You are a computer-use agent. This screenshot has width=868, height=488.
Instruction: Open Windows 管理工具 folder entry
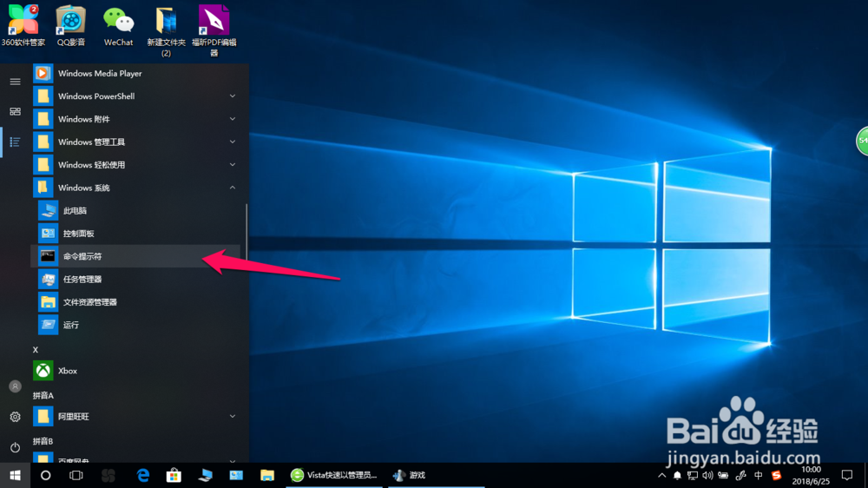(x=135, y=142)
